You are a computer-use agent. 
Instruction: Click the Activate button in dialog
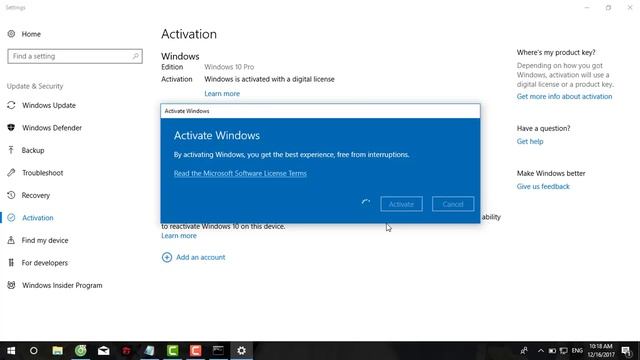pos(401,204)
